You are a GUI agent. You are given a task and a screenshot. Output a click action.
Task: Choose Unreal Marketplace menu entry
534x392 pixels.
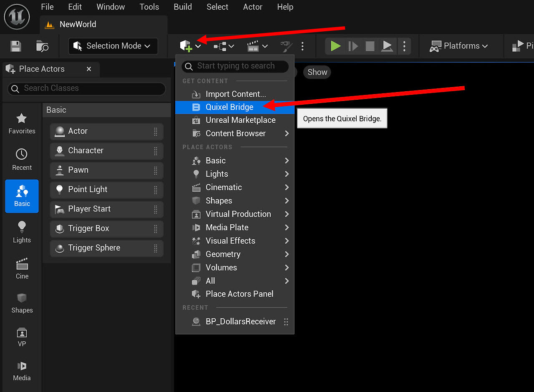[x=235, y=120]
